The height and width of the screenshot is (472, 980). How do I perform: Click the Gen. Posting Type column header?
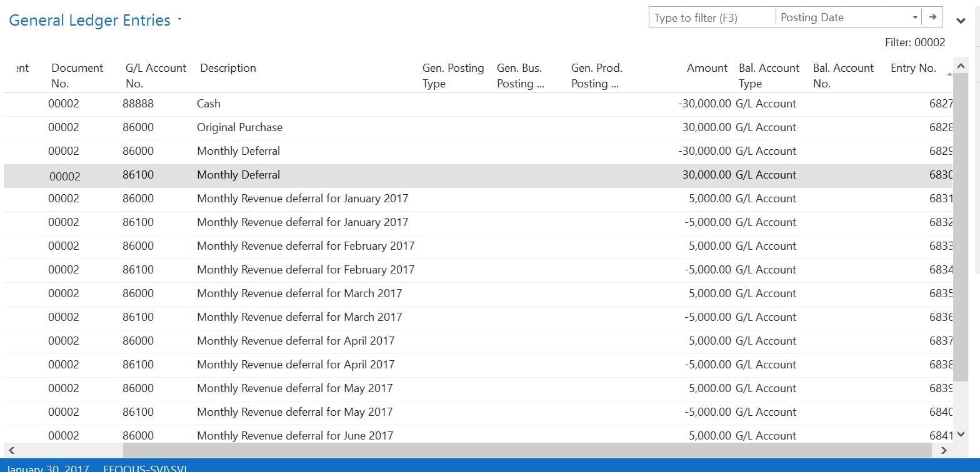click(x=453, y=76)
